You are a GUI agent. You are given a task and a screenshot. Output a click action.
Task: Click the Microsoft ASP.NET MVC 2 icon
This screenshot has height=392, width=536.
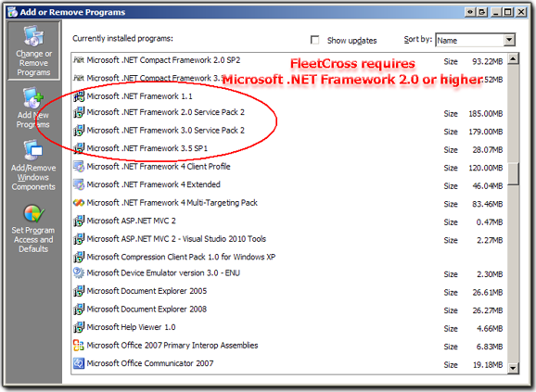[x=79, y=221]
